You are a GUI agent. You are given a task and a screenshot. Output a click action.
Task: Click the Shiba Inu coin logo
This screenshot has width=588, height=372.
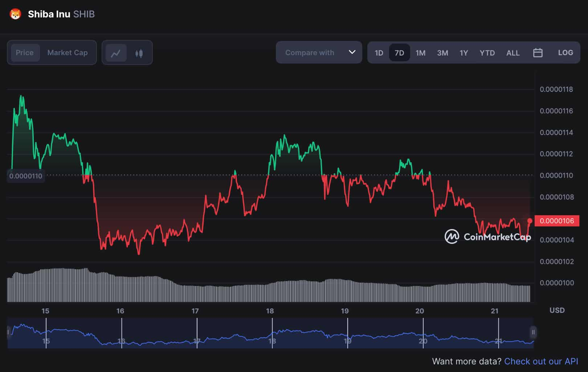pyautogui.click(x=15, y=14)
